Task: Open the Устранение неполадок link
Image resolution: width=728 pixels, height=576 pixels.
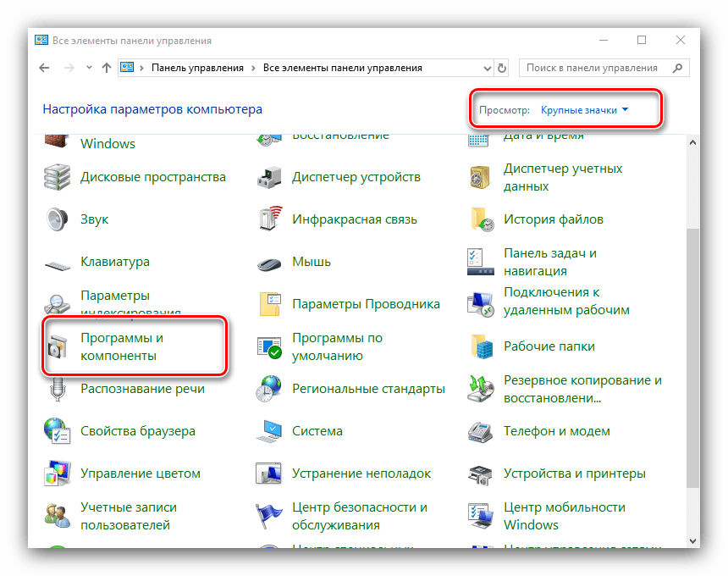Action: tap(361, 474)
